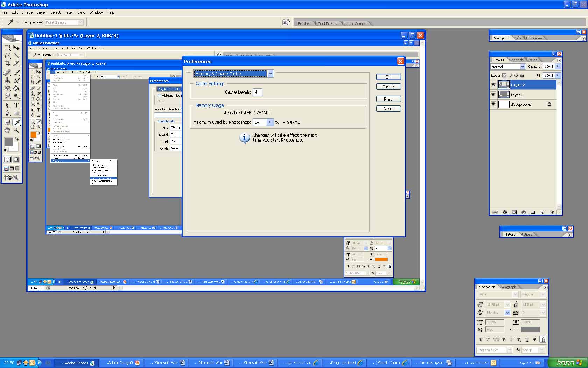Select the History Brush tool
588x368 pixels.
(16, 80)
